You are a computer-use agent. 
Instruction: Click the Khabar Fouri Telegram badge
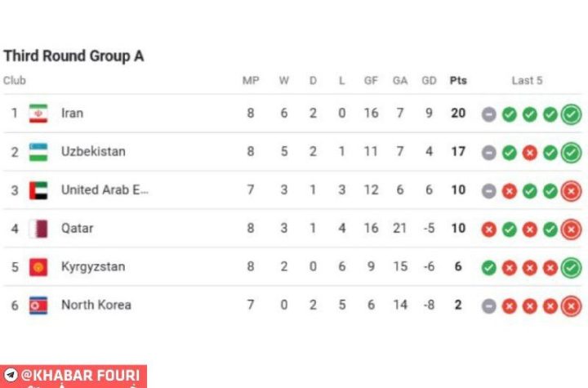(x=73, y=376)
